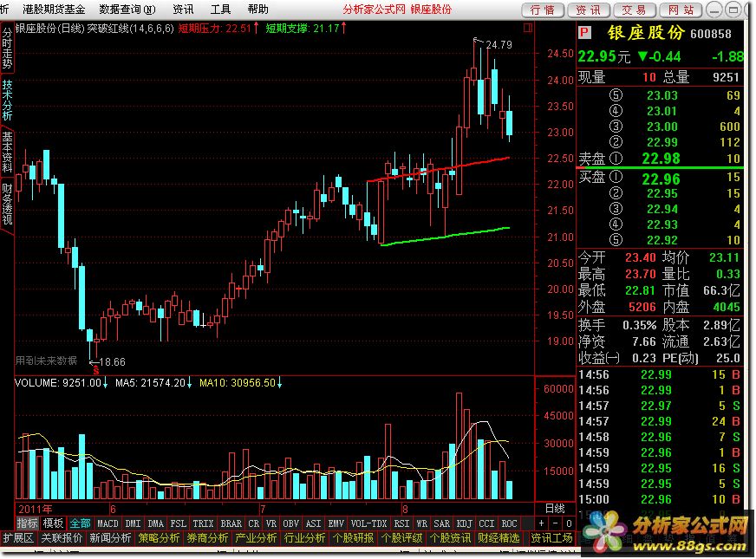Open the 产业分析 tab
Viewport: 756px width, 559px height.
256,538
